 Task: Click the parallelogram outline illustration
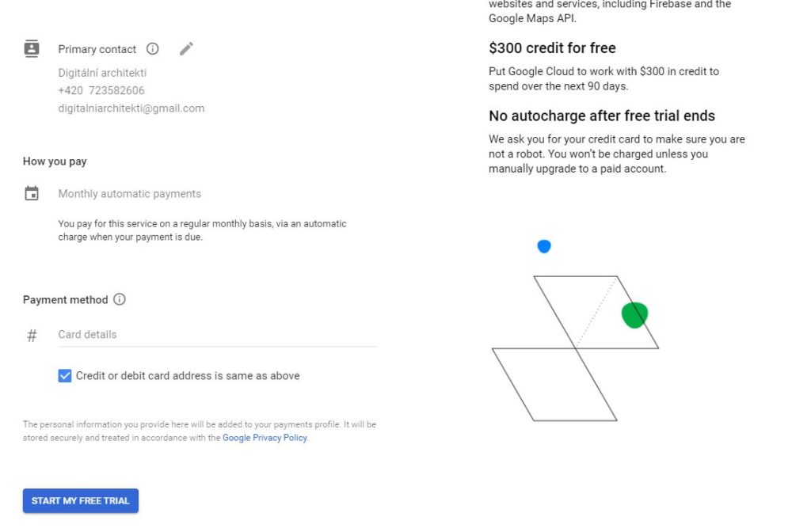tap(575, 348)
